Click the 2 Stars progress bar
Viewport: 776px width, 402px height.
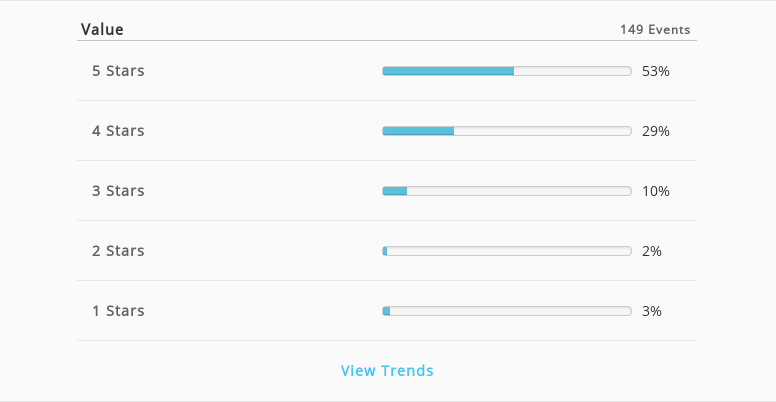tap(507, 251)
